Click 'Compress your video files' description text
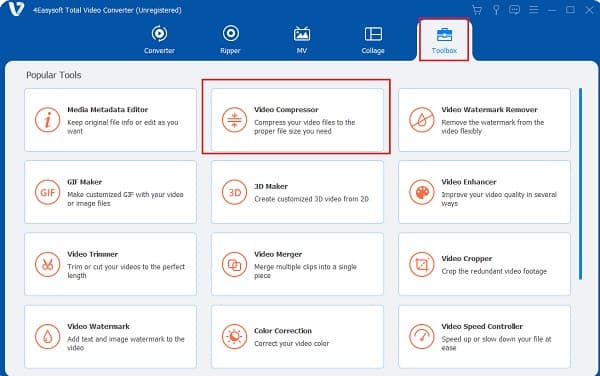The image size is (600, 376). click(x=305, y=127)
